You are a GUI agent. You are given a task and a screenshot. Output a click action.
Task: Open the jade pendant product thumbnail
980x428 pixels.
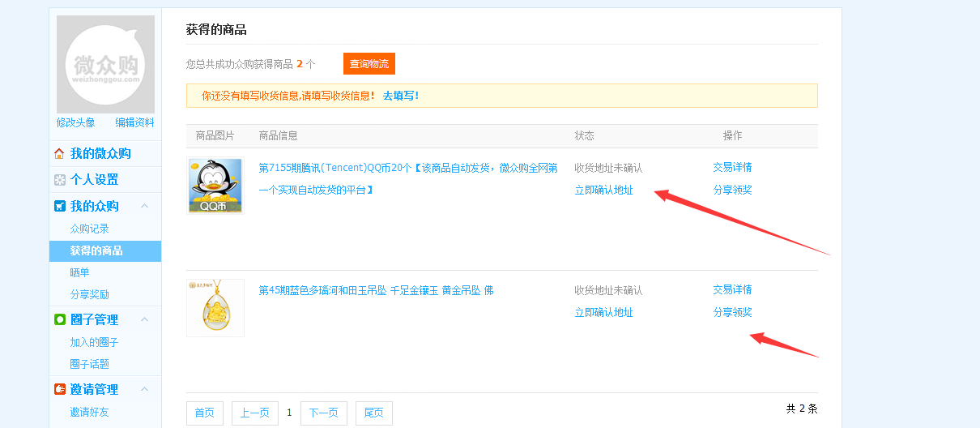pos(215,308)
